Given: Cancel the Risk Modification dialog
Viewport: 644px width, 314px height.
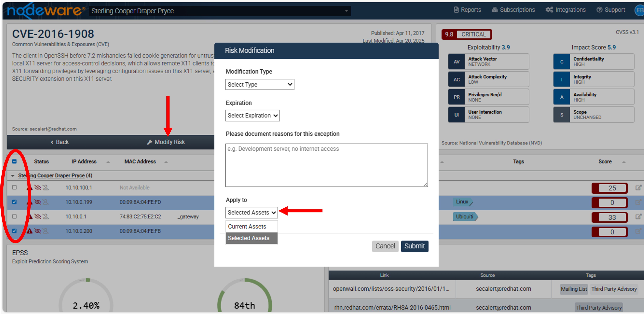Looking at the screenshot, I should point(385,246).
